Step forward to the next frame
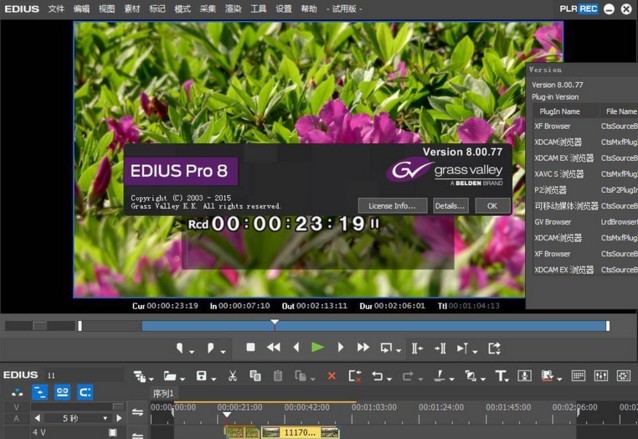638x439 pixels. pos(341,347)
